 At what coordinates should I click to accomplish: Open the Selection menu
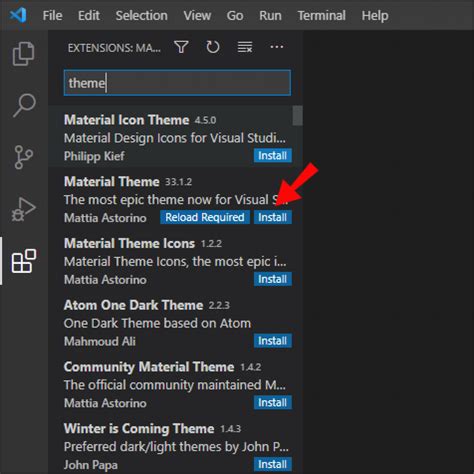pyautogui.click(x=142, y=15)
